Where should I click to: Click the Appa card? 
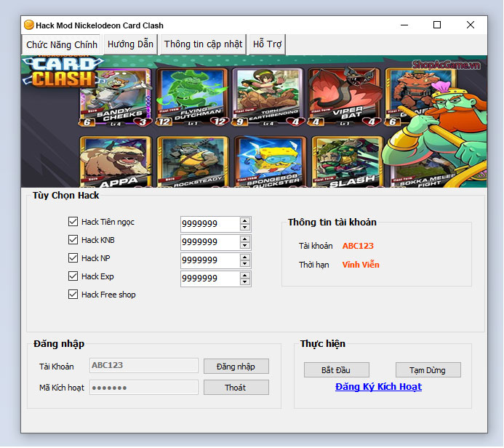(x=116, y=162)
